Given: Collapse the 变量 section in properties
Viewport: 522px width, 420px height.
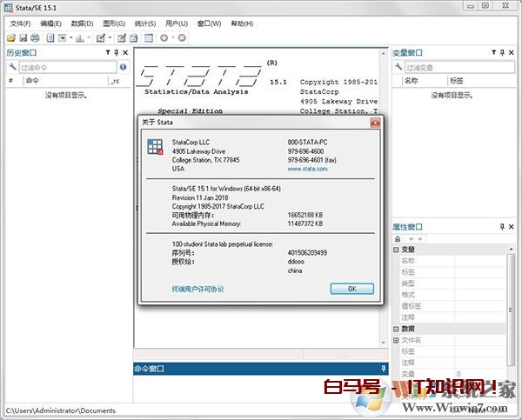Looking at the screenshot, I should tap(397, 250).
